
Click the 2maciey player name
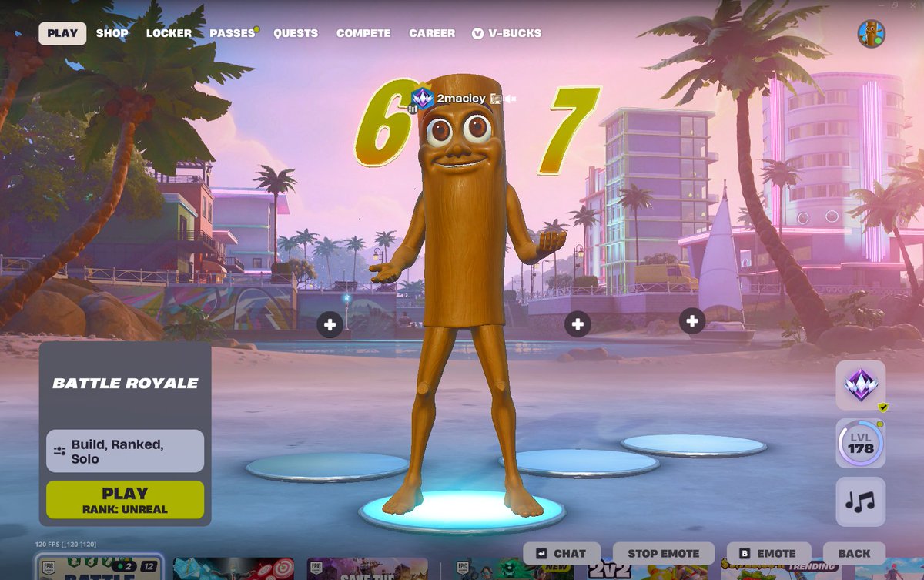461,99
